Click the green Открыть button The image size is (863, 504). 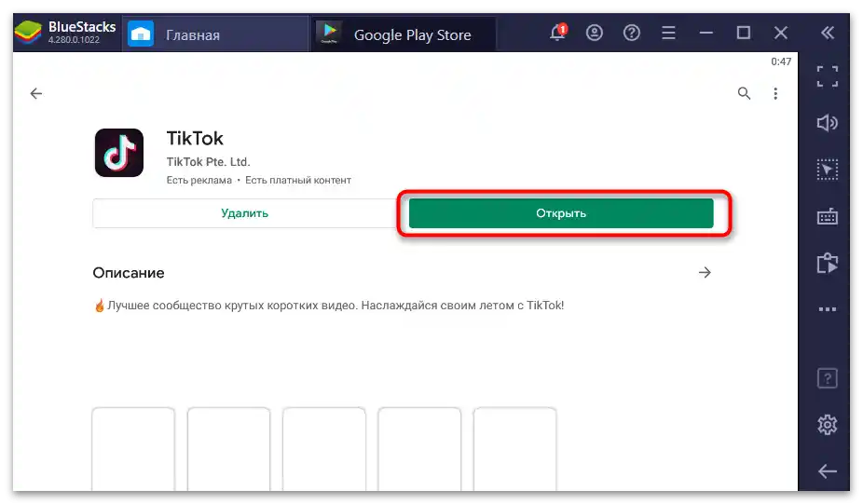click(x=561, y=213)
